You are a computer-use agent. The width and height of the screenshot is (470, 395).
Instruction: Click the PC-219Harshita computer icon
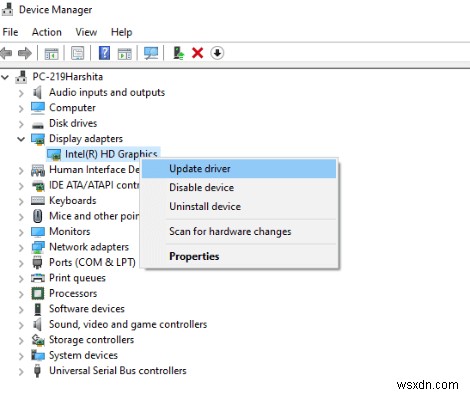[x=21, y=77]
